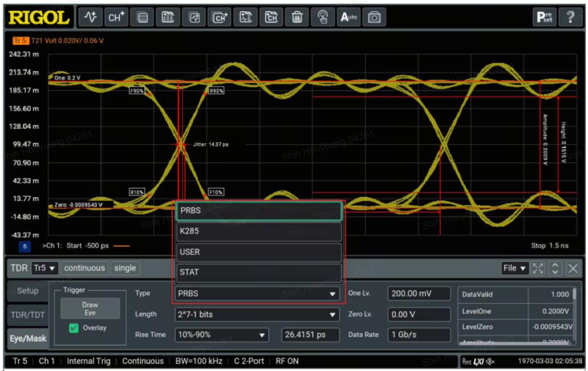Viewport: 588px width, 371px height.
Task: Switch to the Eye/Mask tab
Action: [28, 339]
